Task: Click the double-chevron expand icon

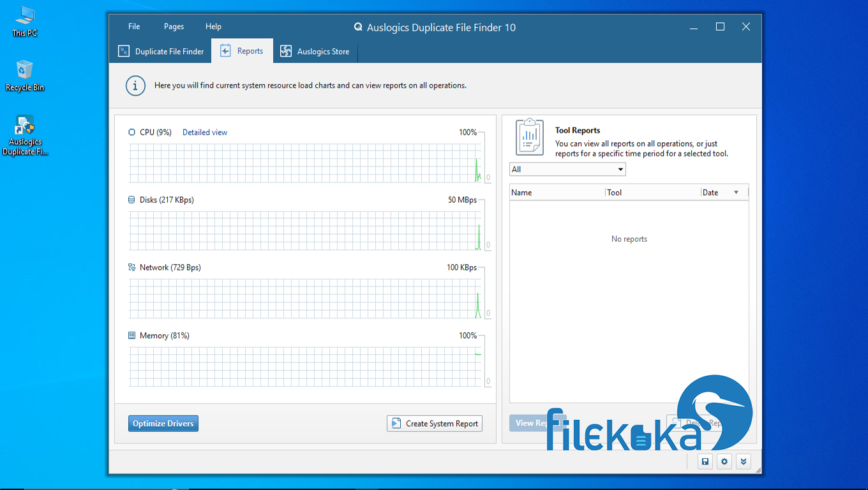Action: point(743,461)
